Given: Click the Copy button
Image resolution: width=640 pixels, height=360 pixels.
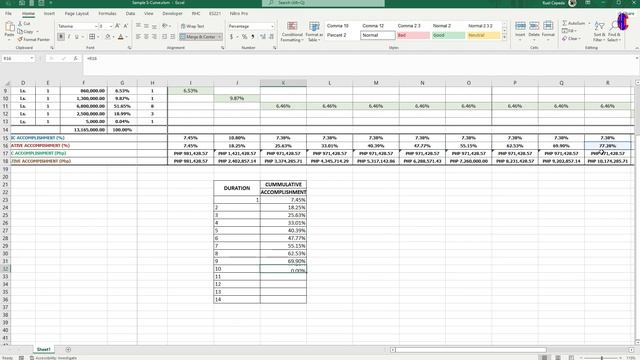Looking at the screenshot, I should [x=26, y=31].
